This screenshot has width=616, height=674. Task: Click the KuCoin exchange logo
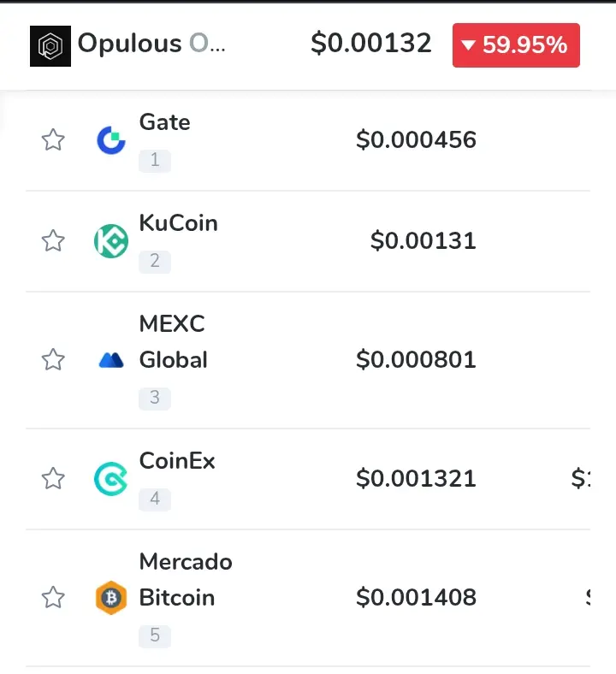[111, 241]
